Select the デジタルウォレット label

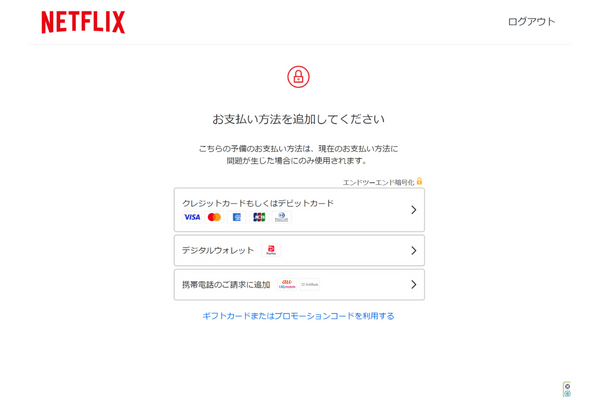point(218,250)
